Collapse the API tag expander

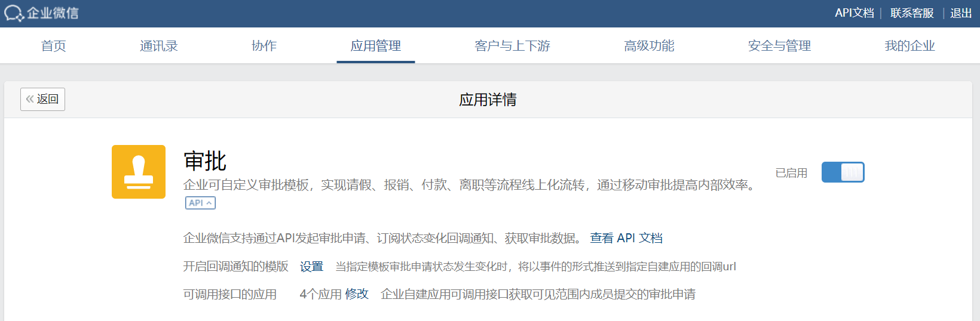[x=200, y=203]
